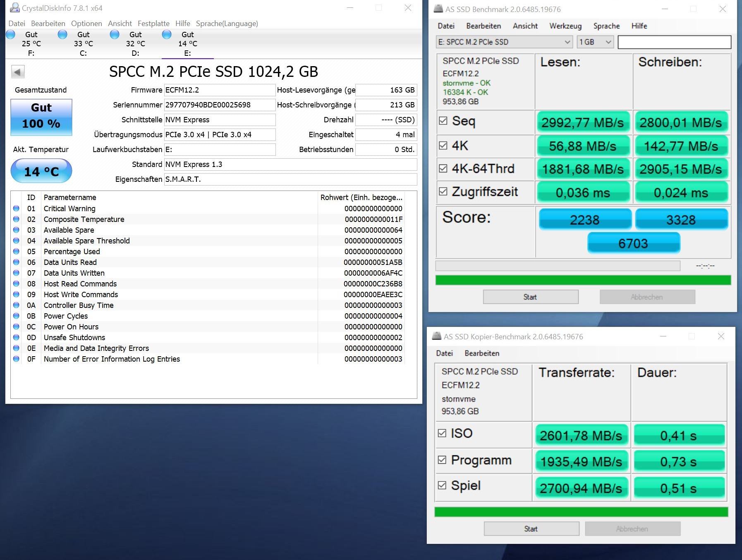Click the Übertragungsmodus field PCIe 3.0 x4
Viewport: 742px width, 560px height.
pos(220,135)
